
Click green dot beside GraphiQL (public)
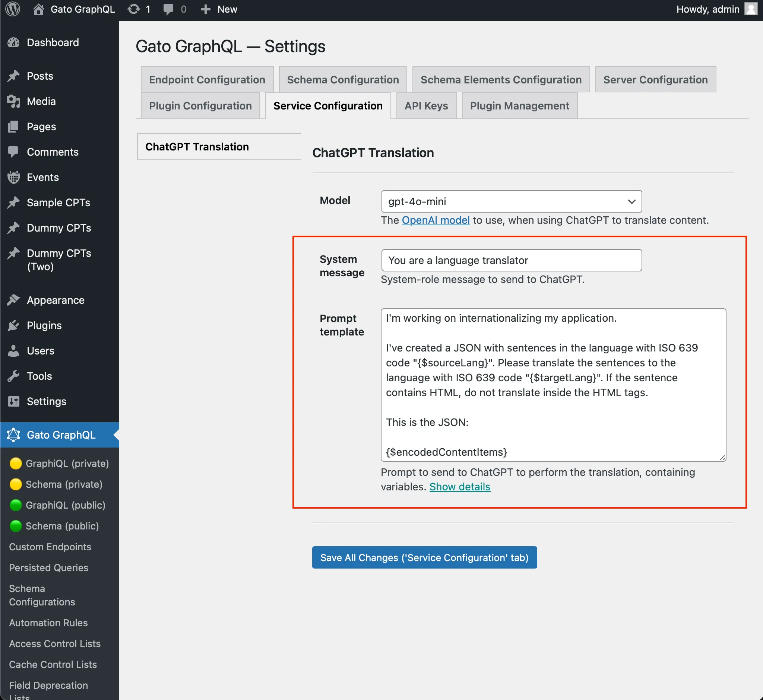pyautogui.click(x=16, y=505)
